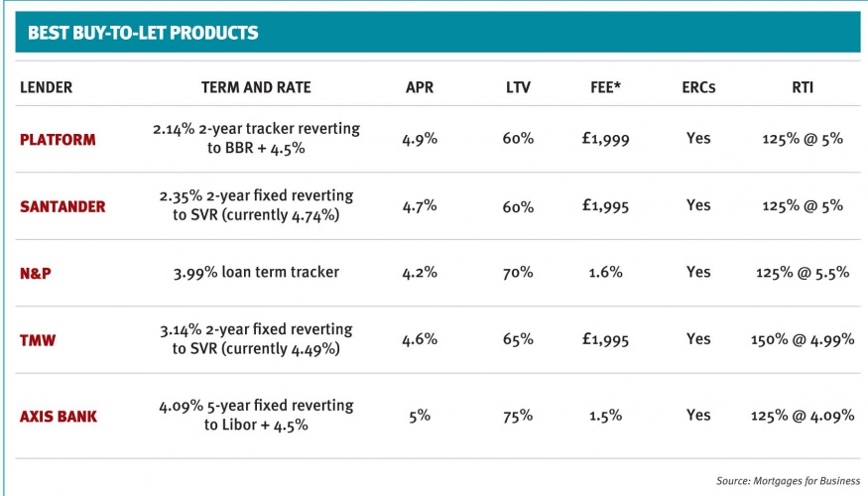868x496 pixels.
Task: Select the LENDER column header
Action: 46,87
